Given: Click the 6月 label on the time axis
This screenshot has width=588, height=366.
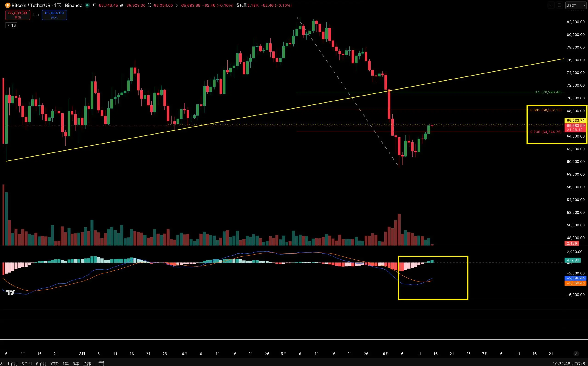Looking at the screenshot, I should (x=386, y=354).
